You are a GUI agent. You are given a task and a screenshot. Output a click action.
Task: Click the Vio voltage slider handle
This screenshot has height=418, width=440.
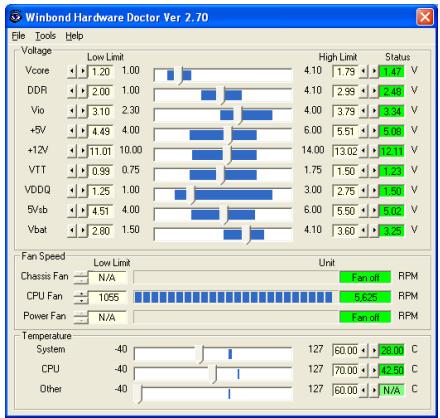[238, 115]
